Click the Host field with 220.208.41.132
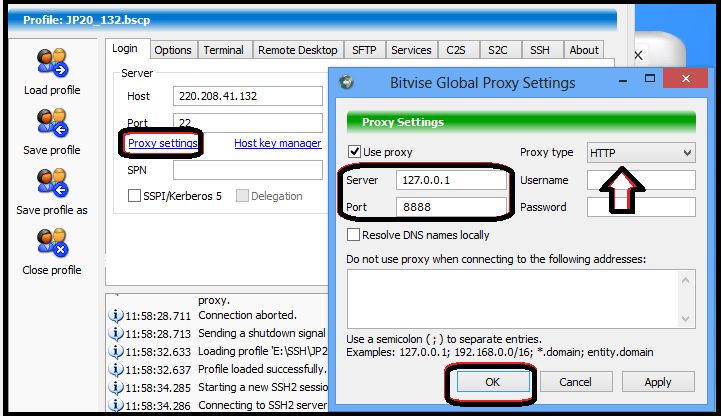This screenshot has width=721, height=416. [x=248, y=96]
